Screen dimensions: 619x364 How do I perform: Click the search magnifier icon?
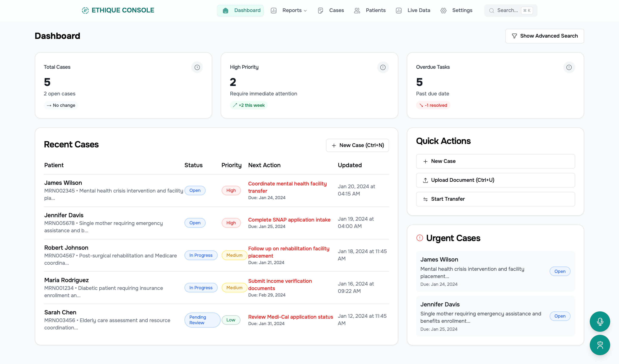click(491, 10)
